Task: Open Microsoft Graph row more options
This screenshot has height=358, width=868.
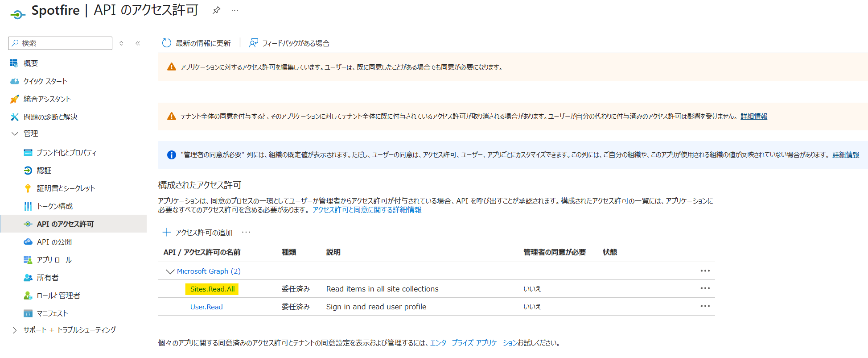Action: click(x=705, y=271)
